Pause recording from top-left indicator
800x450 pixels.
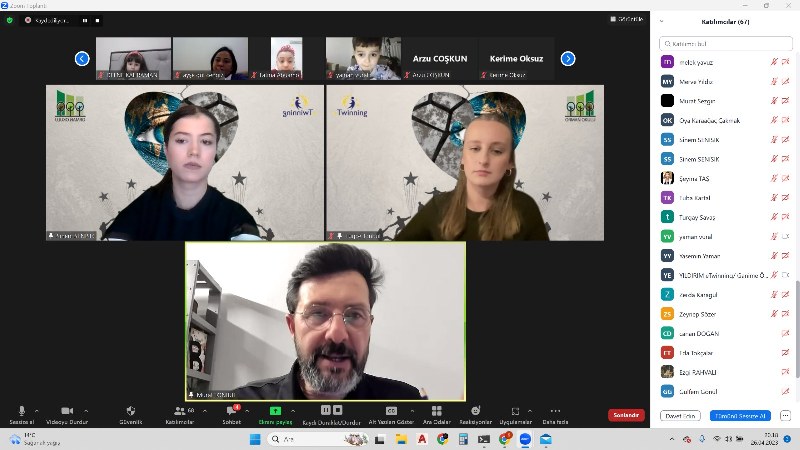click(x=85, y=20)
